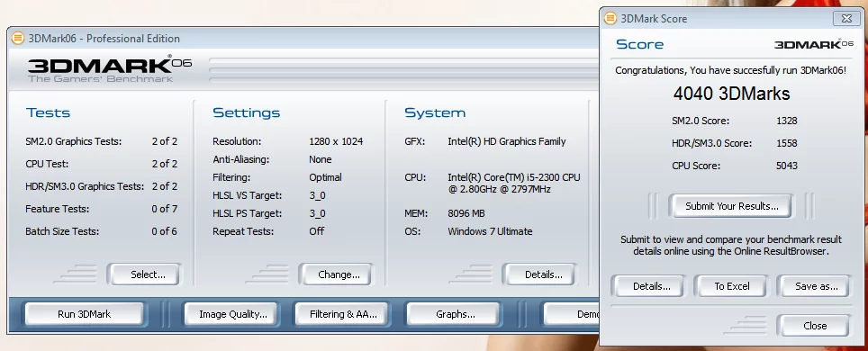Click the Filtering value Optimal

pos(326,177)
